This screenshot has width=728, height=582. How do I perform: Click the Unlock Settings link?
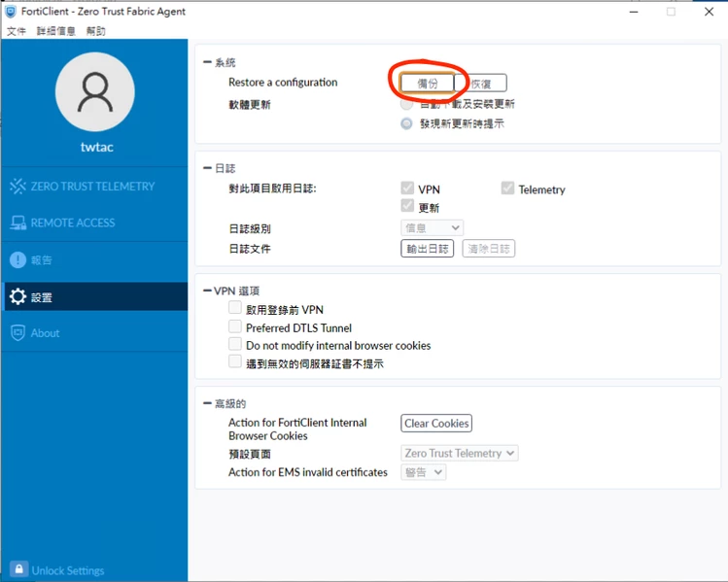(68, 570)
